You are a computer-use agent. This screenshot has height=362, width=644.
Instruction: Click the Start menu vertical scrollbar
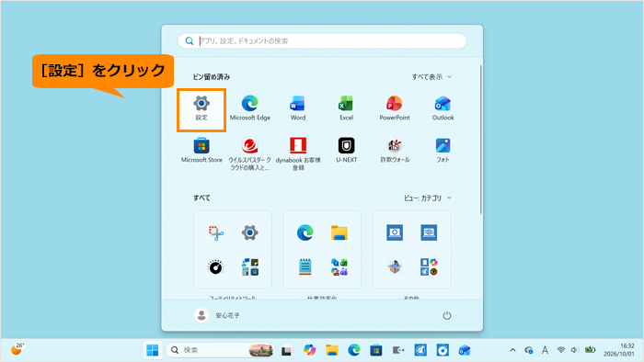pos(480,140)
